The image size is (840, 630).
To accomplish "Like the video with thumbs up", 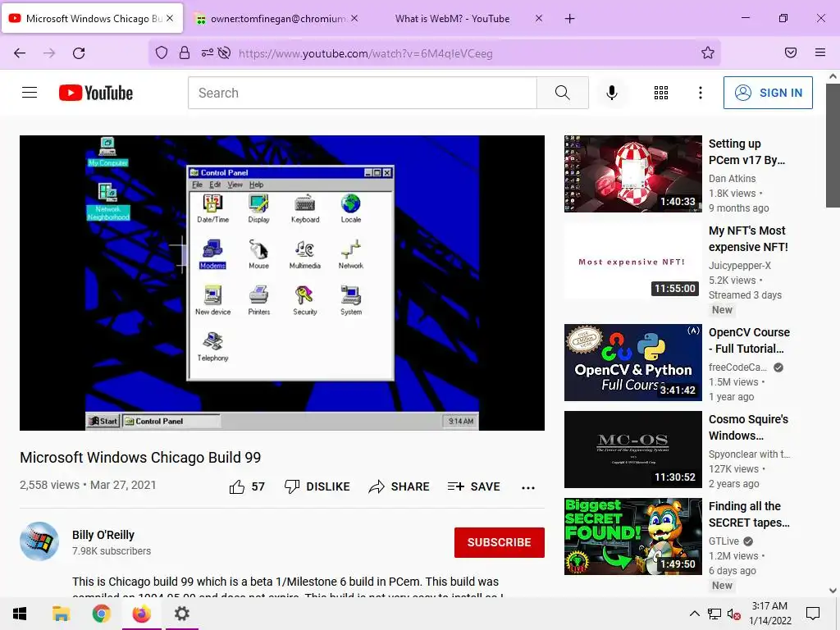I will 247,486.
